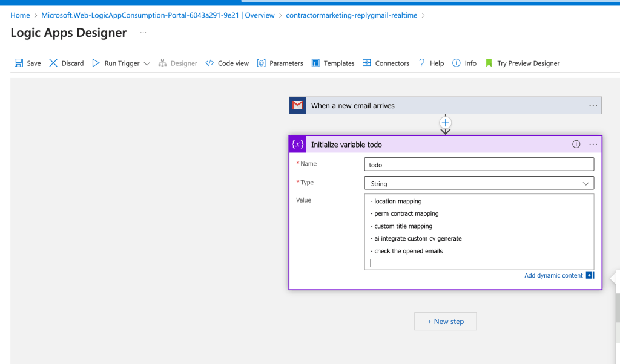
Task: Open the Parameters panel
Action: click(x=286, y=63)
